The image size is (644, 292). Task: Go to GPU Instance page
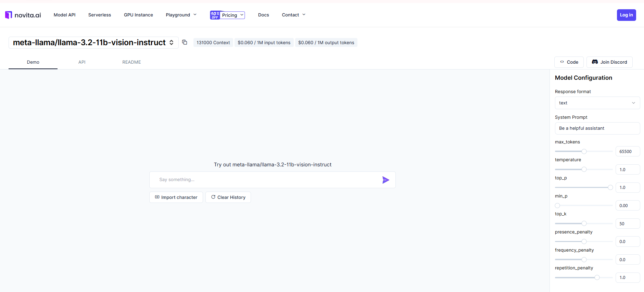point(138,15)
